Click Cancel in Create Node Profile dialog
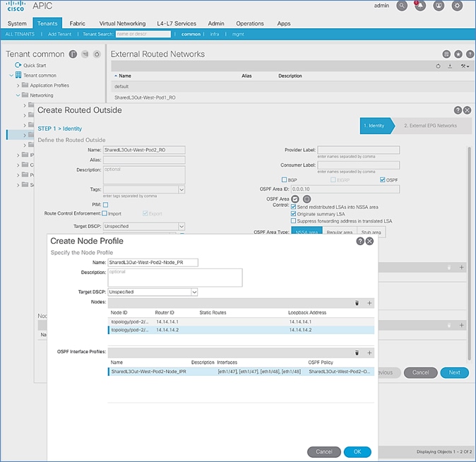 coord(324,451)
